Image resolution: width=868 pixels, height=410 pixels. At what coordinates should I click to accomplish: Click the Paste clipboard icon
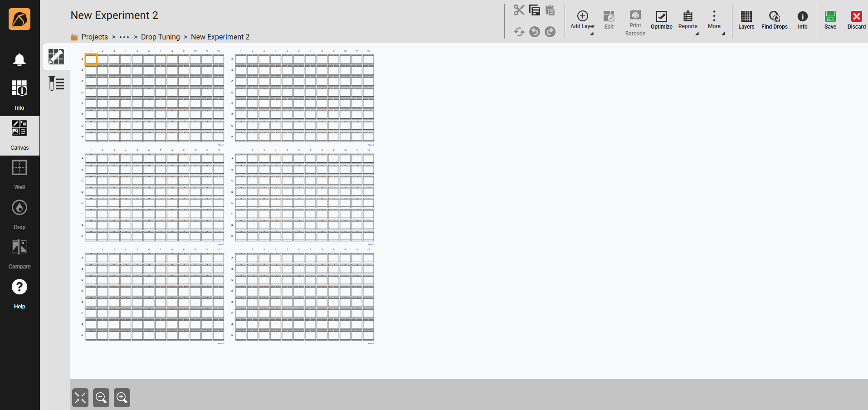pyautogui.click(x=550, y=10)
